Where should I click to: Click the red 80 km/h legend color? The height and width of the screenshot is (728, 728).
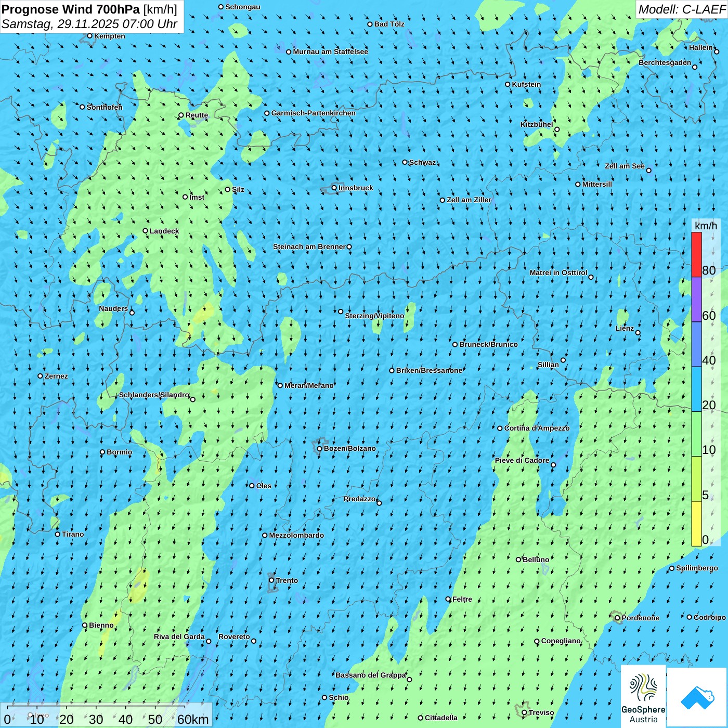[696, 254]
